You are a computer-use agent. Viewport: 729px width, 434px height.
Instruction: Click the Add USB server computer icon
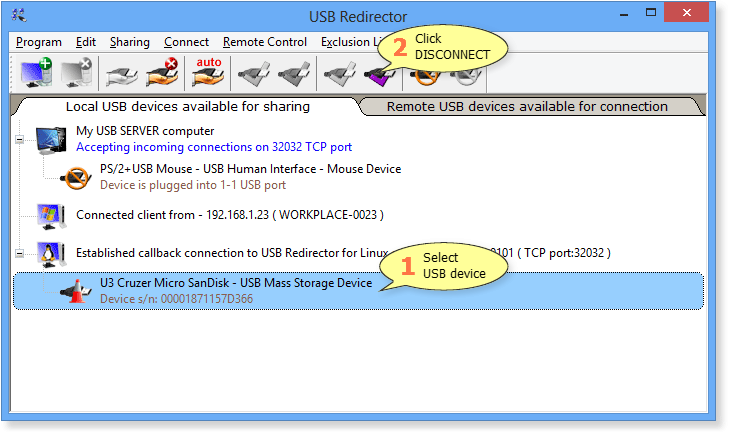tap(36, 73)
